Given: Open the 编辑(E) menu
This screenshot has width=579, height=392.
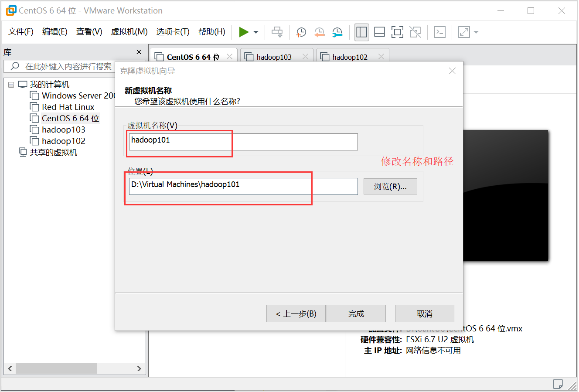Looking at the screenshot, I should coord(55,32).
